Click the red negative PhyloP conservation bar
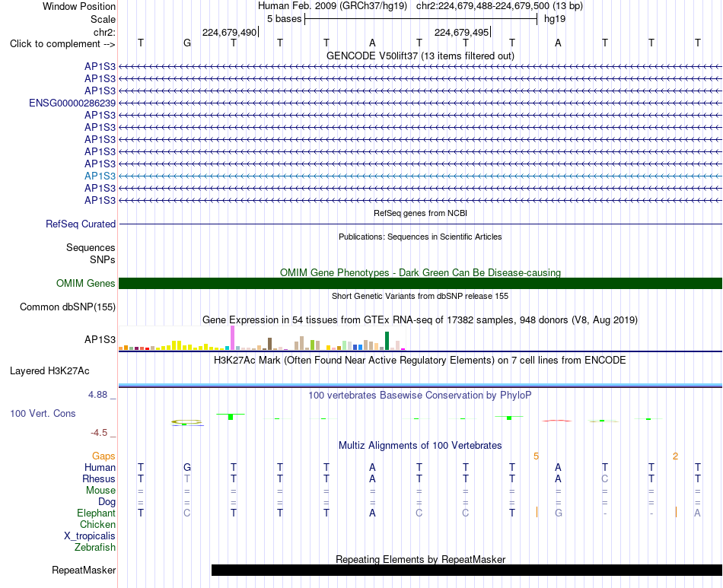723x588 pixels. pyautogui.click(x=557, y=420)
